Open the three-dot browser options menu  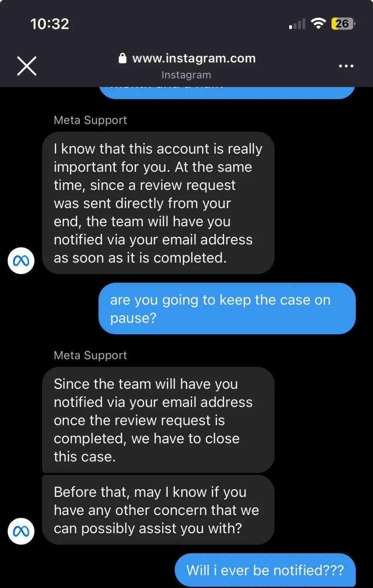[x=346, y=66]
